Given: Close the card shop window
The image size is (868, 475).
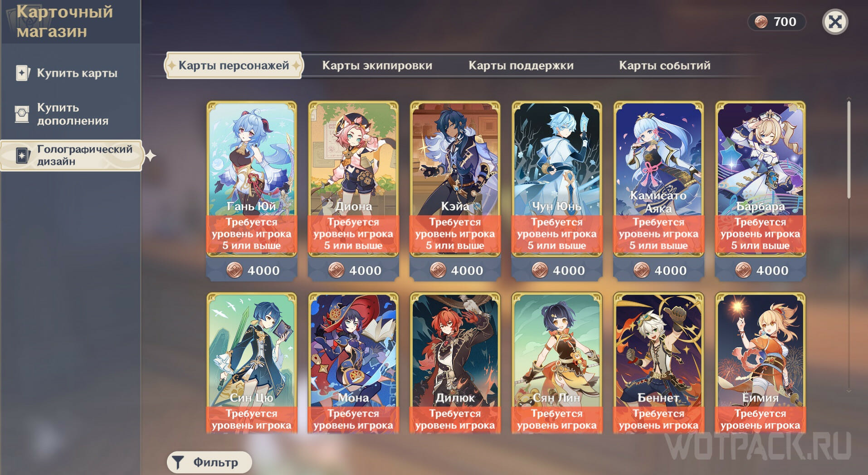Looking at the screenshot, I should coord(835,22).
